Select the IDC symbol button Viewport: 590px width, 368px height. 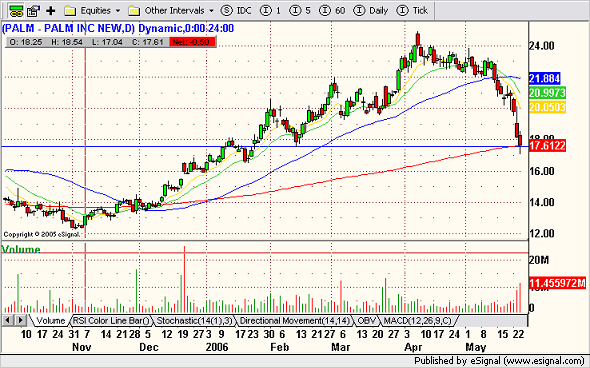pos(236,11)
